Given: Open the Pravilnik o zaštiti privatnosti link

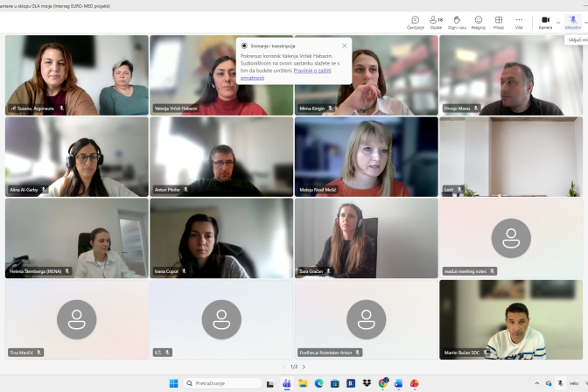Looking at the screenshot, I should click(x=286, y=73).
